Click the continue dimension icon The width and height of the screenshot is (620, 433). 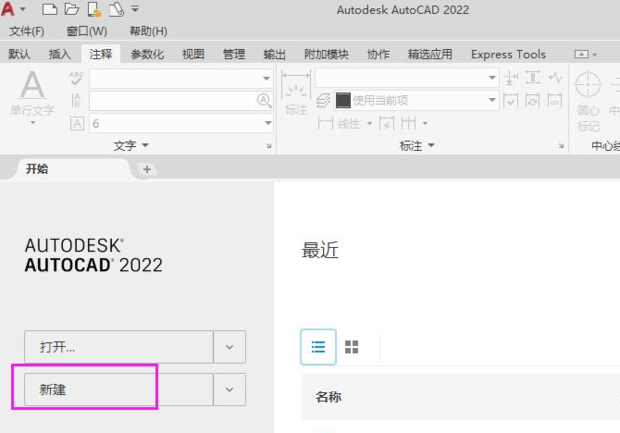click(408, 123)
